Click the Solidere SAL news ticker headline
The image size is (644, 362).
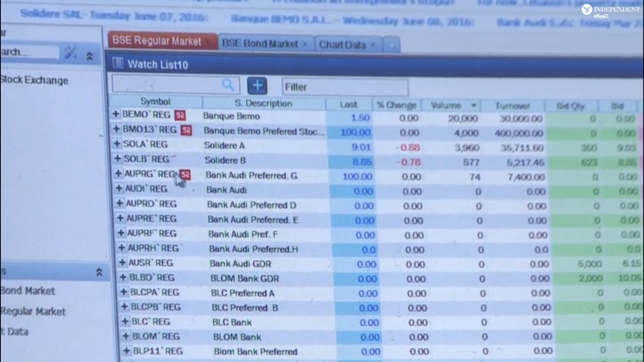click(114, 15)
